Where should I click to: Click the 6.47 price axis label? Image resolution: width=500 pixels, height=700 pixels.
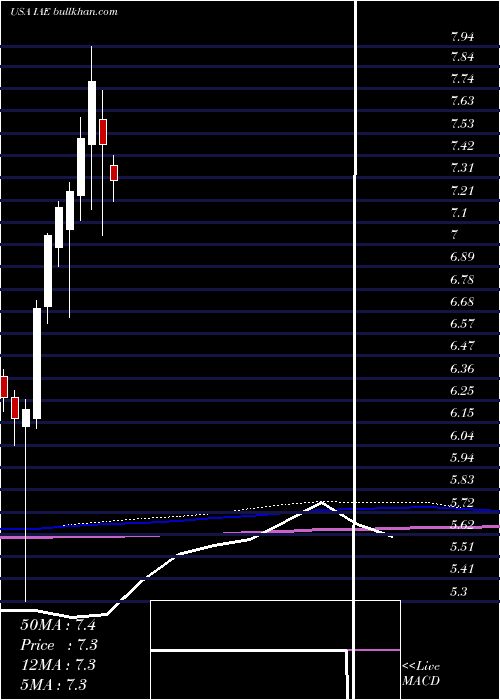point(462,346)
